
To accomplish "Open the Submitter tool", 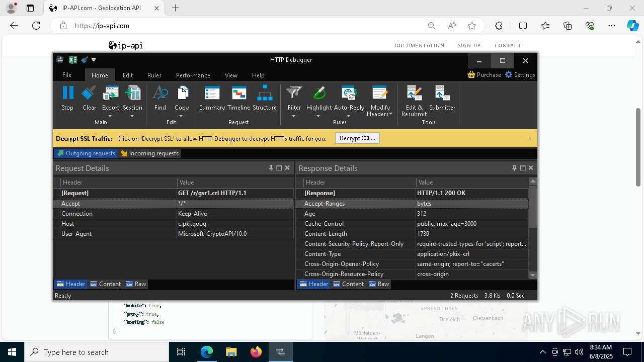I will coord(442,98).
